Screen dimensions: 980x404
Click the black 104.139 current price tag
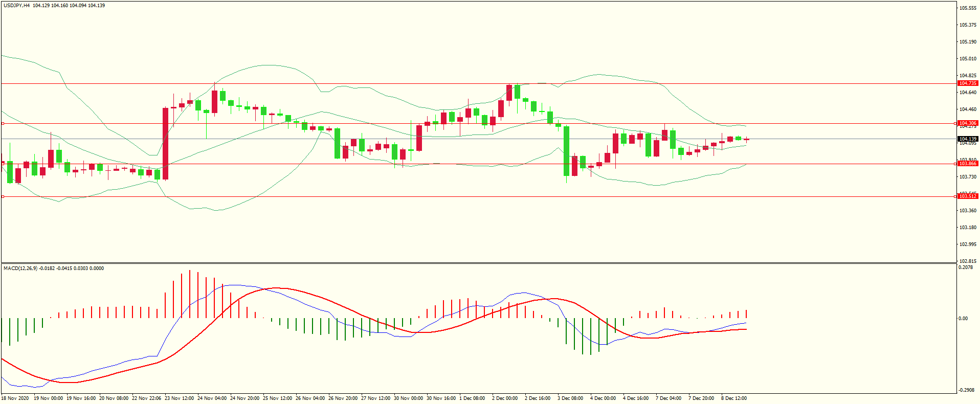tap(967, 139)
